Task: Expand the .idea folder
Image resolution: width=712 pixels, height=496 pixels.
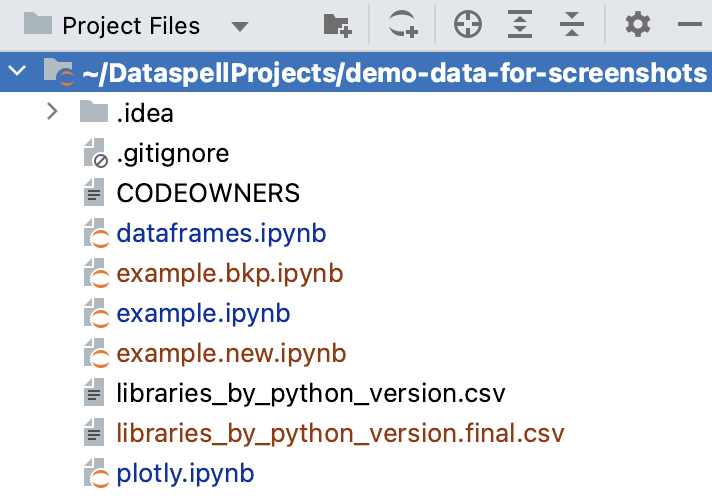Action: tap(53, 112)
